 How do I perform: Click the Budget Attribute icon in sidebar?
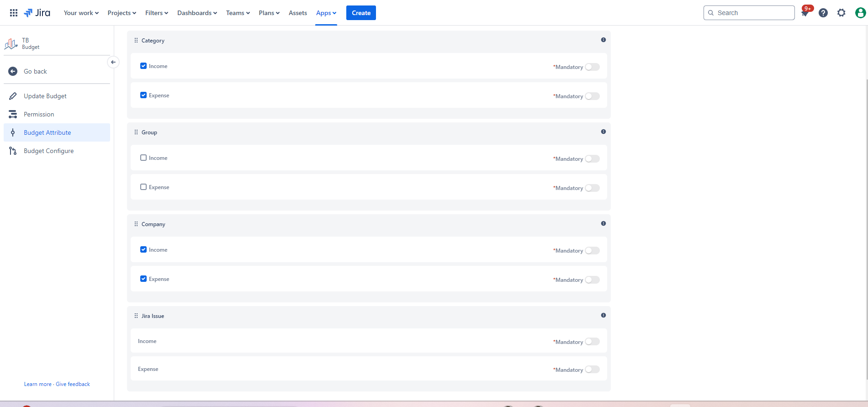[x=13, y=132]
